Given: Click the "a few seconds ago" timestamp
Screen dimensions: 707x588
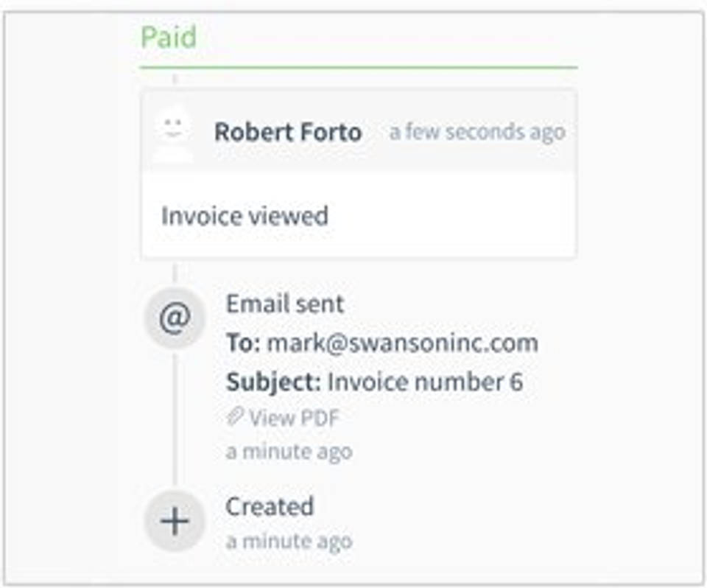Looking at the screenshot, I should point(476,133).
